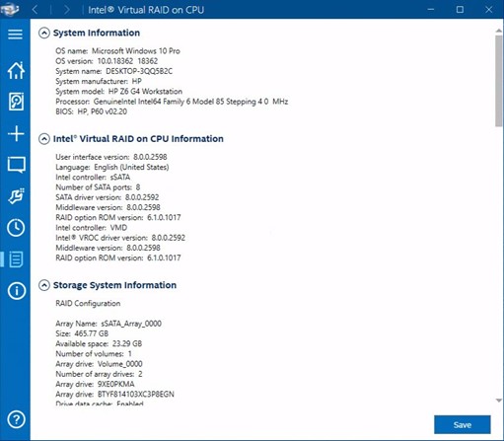
Task: Minimize the Intel VROC window
Action: coord(431,10)
